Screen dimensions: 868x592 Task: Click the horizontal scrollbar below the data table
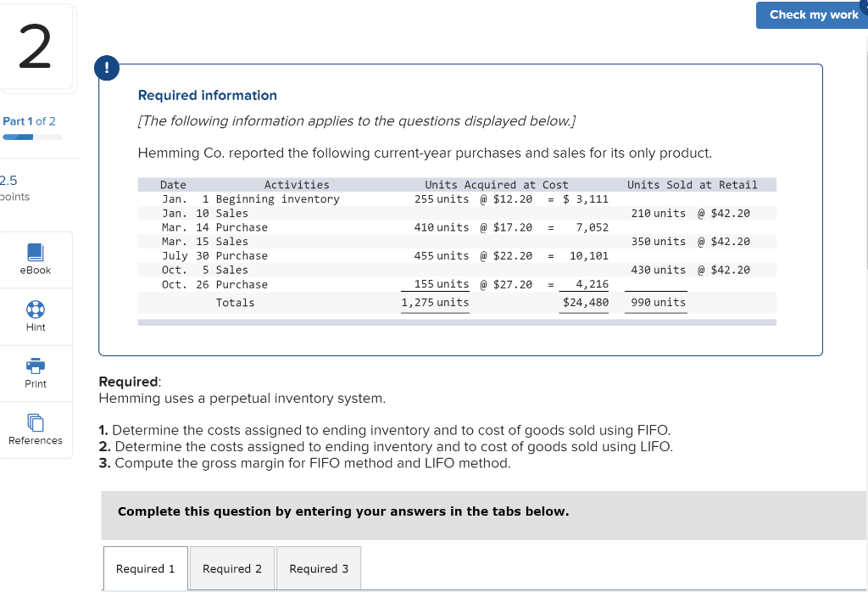click(x=457, y=322)
